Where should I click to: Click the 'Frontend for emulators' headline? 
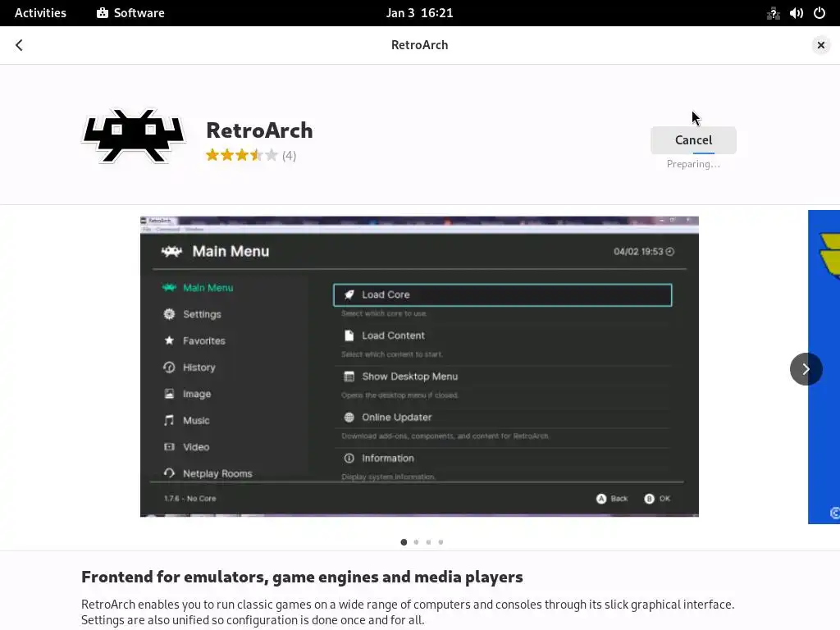pos(302,577)
